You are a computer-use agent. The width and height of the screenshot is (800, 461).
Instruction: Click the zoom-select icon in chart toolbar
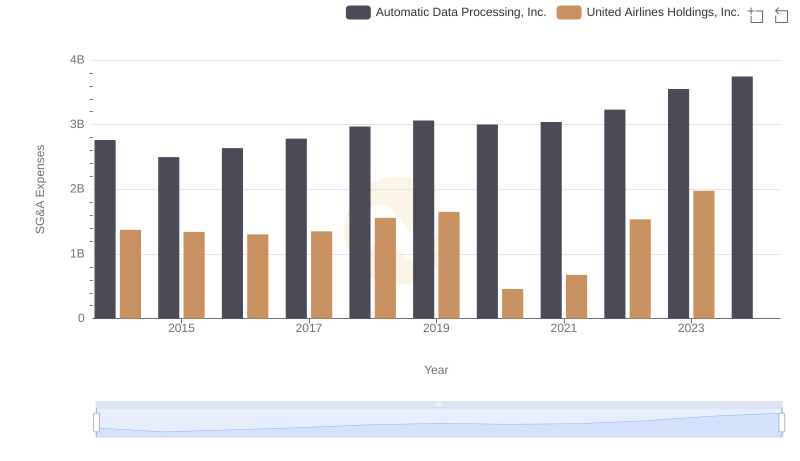tap(756, 15)
